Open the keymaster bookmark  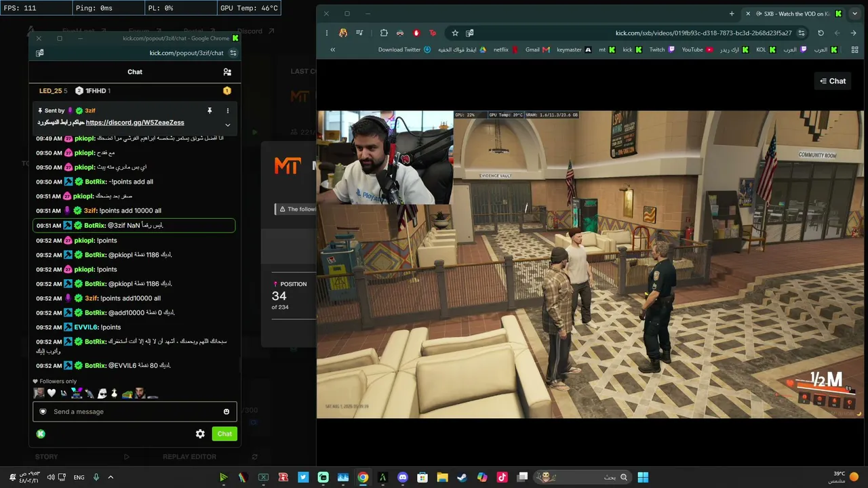coord(574,49)
